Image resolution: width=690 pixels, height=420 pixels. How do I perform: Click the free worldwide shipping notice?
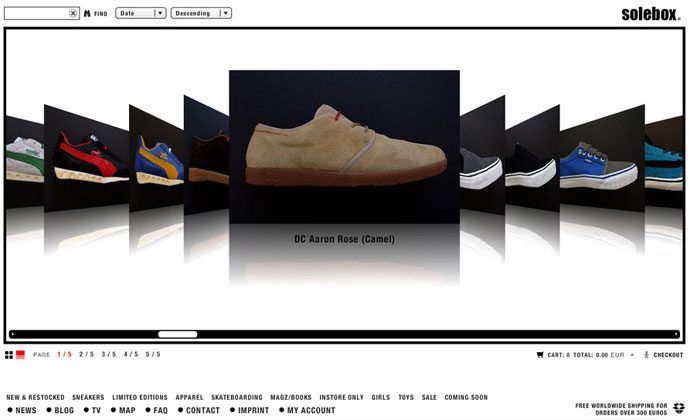point(621,409)
